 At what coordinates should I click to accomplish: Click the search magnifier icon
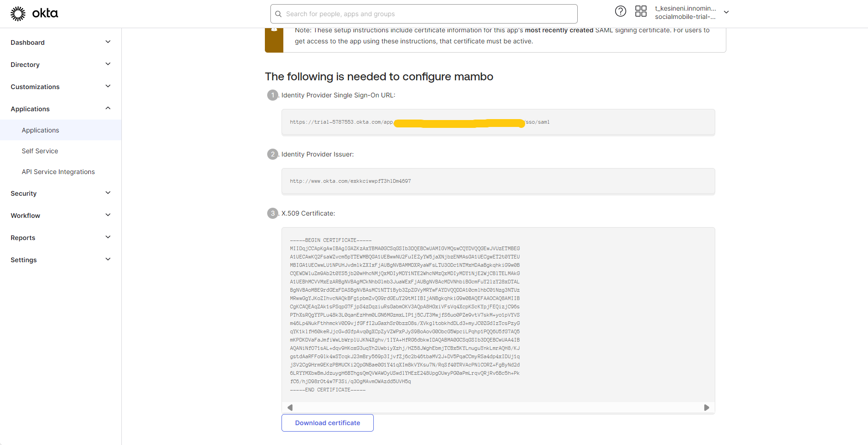[x=278, y=14]
